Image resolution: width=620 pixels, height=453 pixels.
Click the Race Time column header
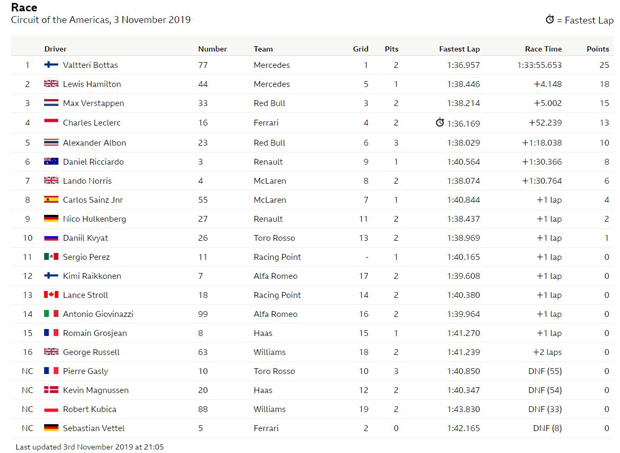click(x=543, y=48)
